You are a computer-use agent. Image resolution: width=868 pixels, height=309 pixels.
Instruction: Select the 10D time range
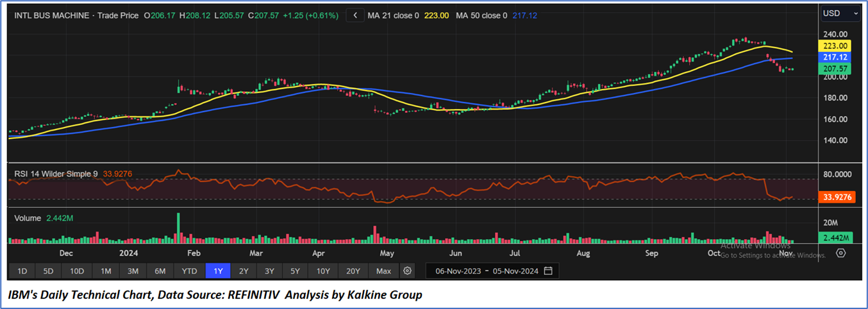(77, 271)
